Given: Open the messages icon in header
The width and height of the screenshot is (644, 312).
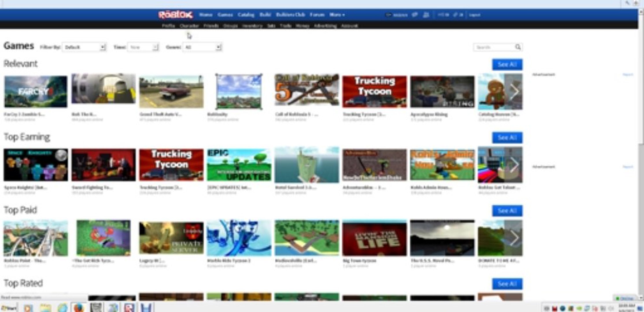Looking at the screenshot, I should (x=414, y=15).
